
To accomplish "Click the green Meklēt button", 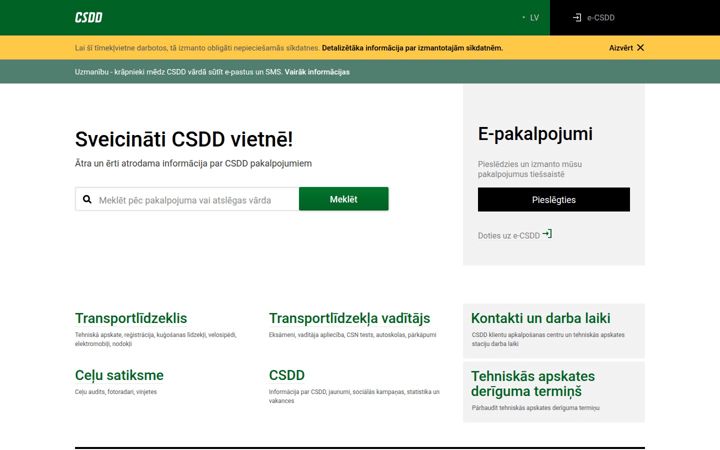I will (x=343, y=199).
